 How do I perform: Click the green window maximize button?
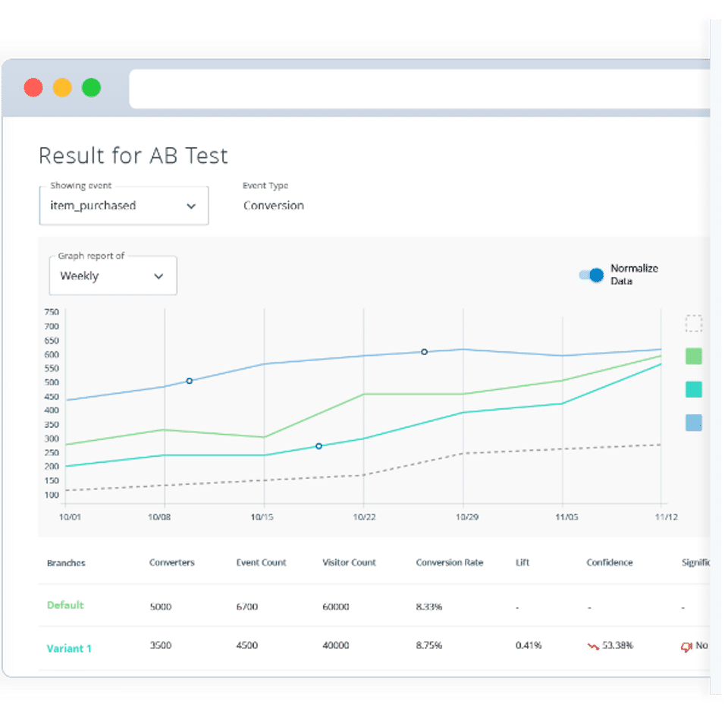92,87
